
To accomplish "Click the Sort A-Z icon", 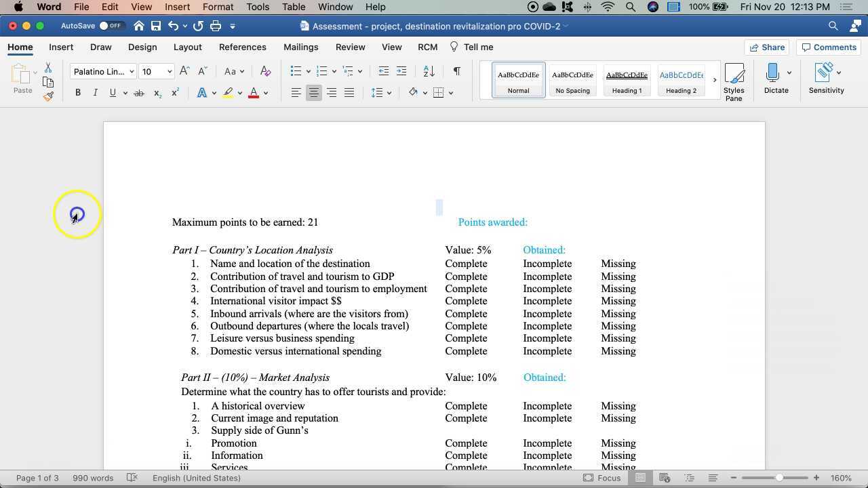I will (429, 71).
